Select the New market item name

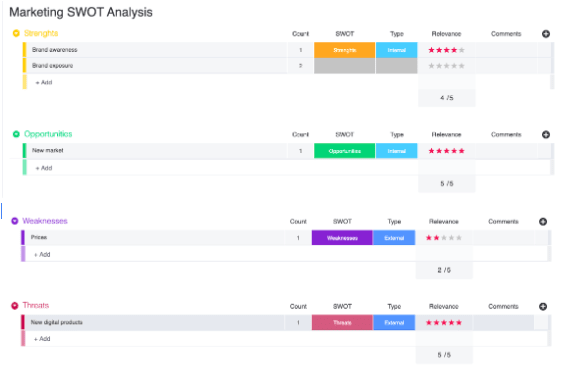pyautogui.click(x=48, y=150)
